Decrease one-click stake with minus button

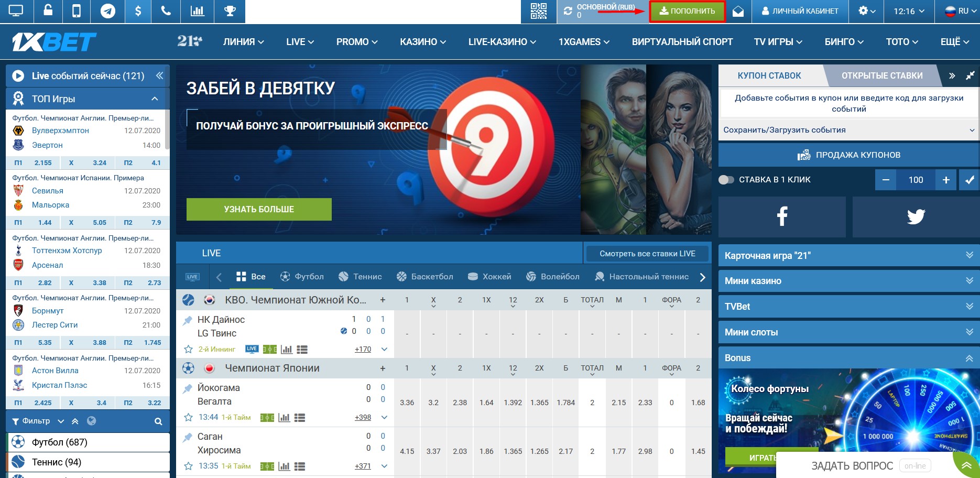886,180
